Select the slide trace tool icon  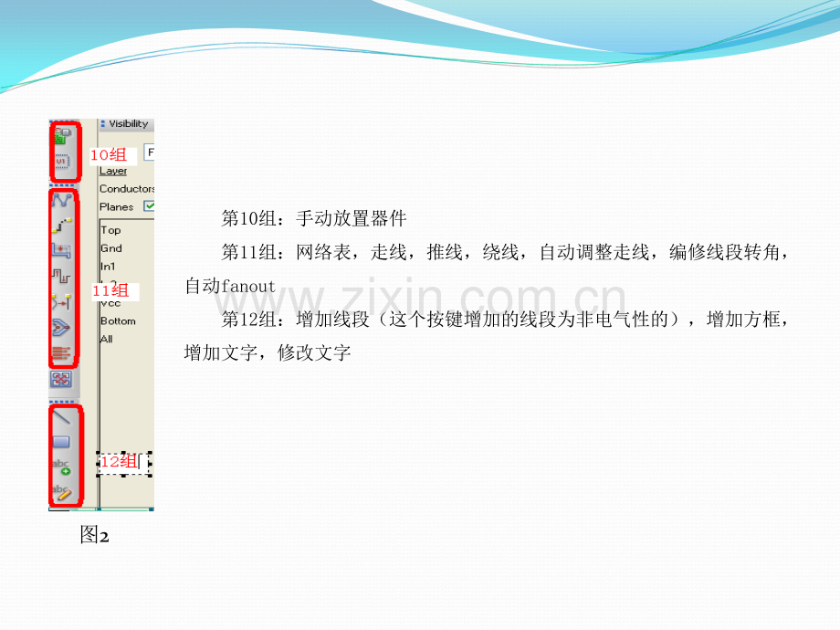[x=61, y=250]
